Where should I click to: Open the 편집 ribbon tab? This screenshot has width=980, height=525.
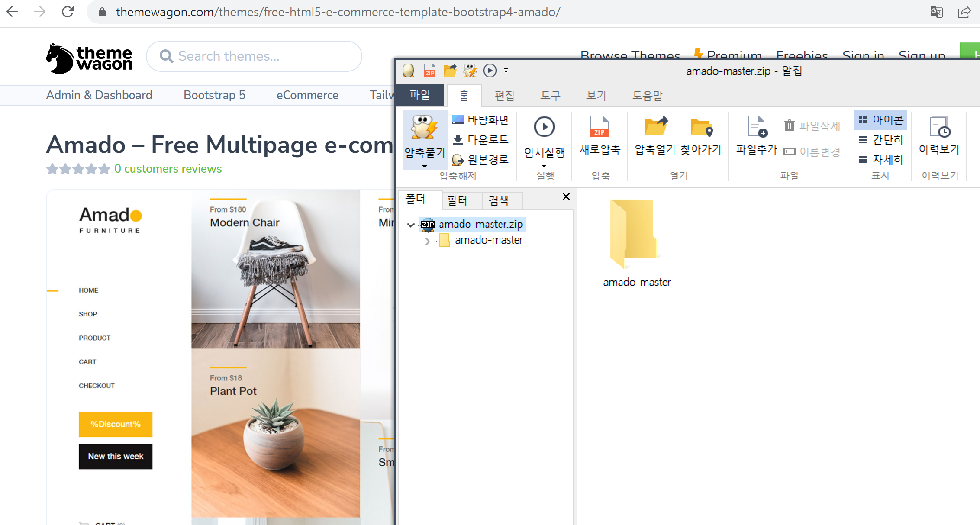pos(504,96)
